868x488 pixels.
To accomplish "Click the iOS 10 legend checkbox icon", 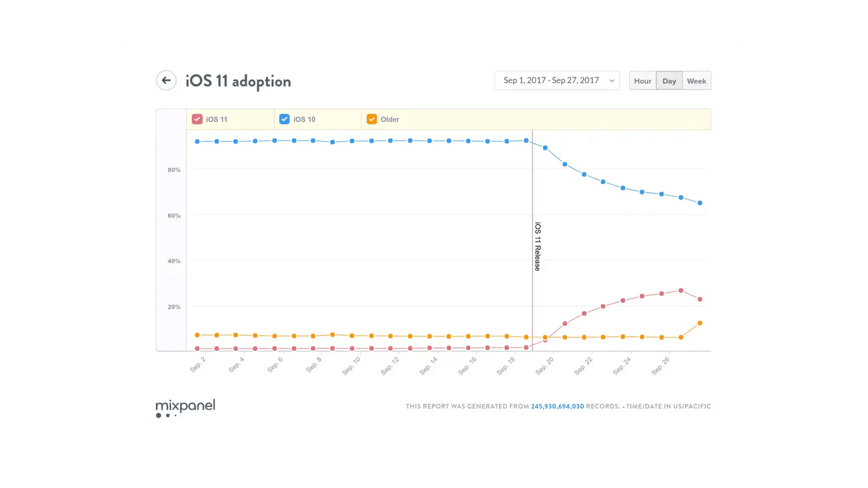I will (284, 119).
